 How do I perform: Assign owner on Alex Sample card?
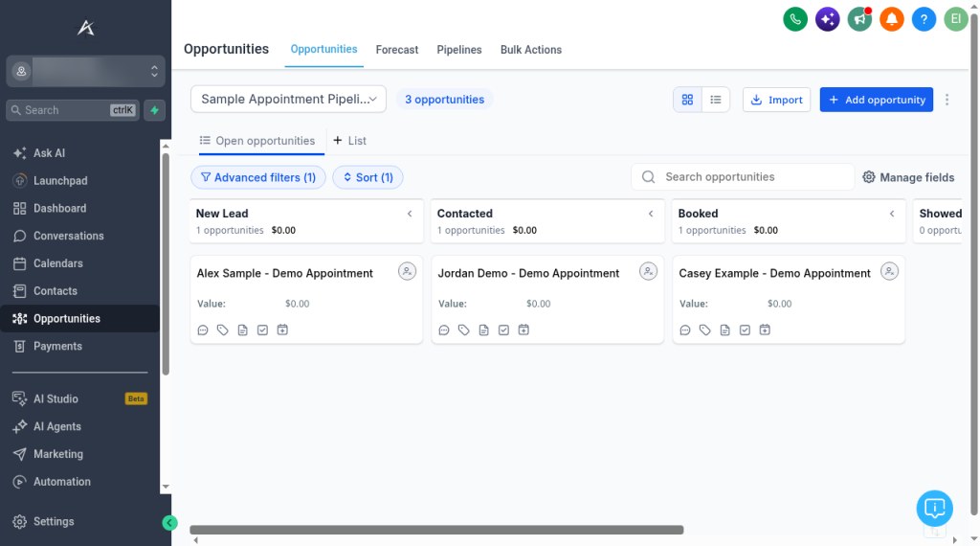407,271
